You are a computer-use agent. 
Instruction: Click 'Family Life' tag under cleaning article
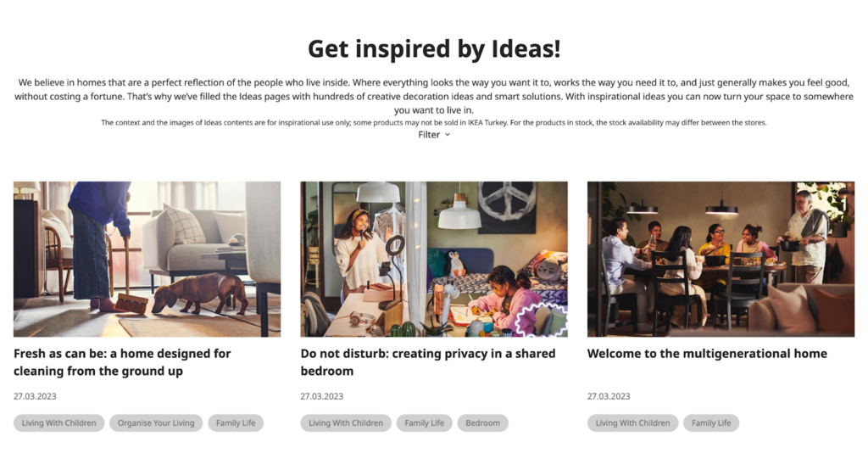tap(236, 423)
